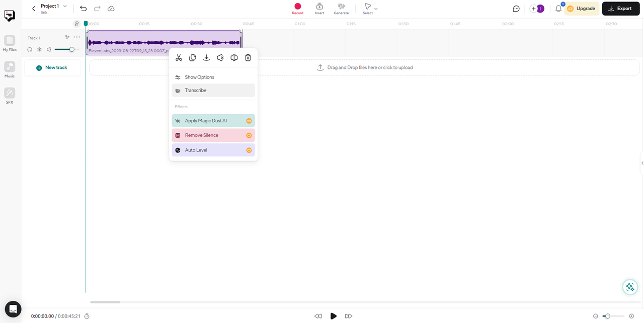This screenshot has width=644, height=323.
Task: Choose the Remove Silence effect
Action: click(x=213, y=135)
